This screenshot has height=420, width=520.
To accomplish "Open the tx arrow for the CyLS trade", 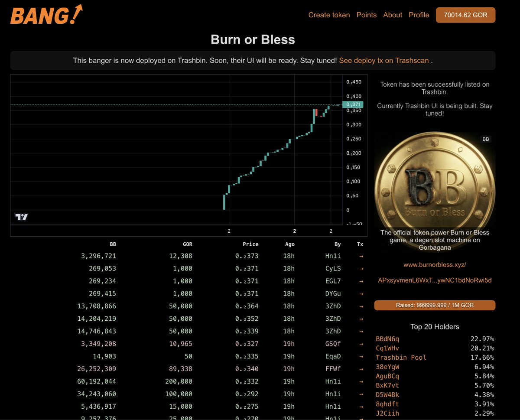I will [x=360, y=268].
